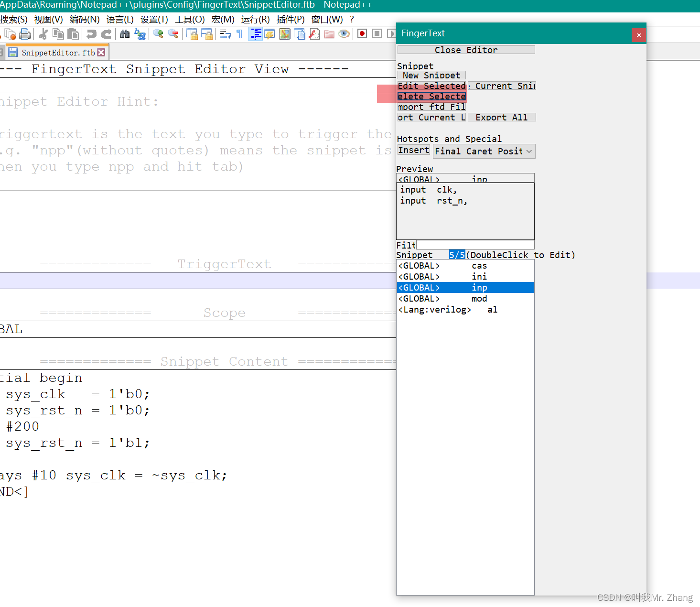
Task: Open the Find dialog via binoculars icon
Action: point(125,34)
